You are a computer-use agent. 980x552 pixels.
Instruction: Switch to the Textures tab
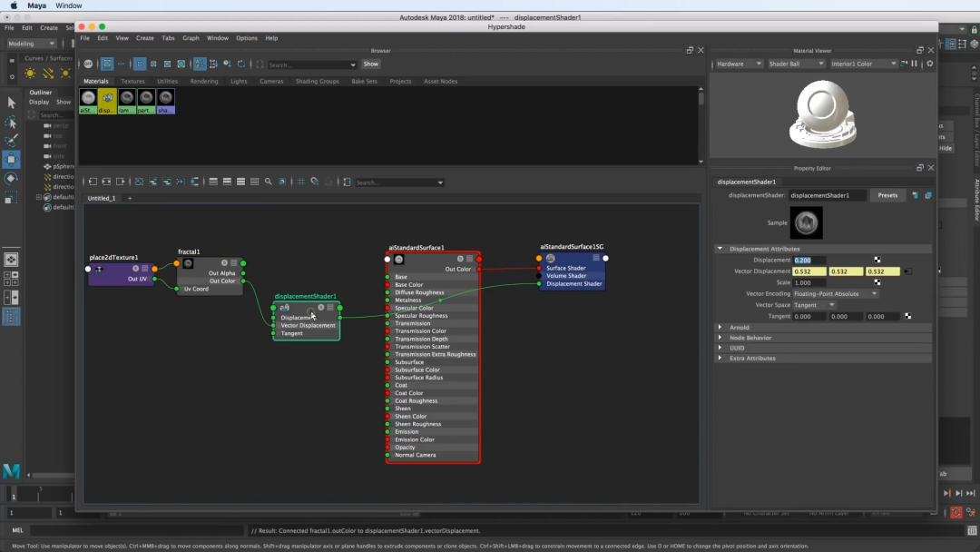coord(132,82)
